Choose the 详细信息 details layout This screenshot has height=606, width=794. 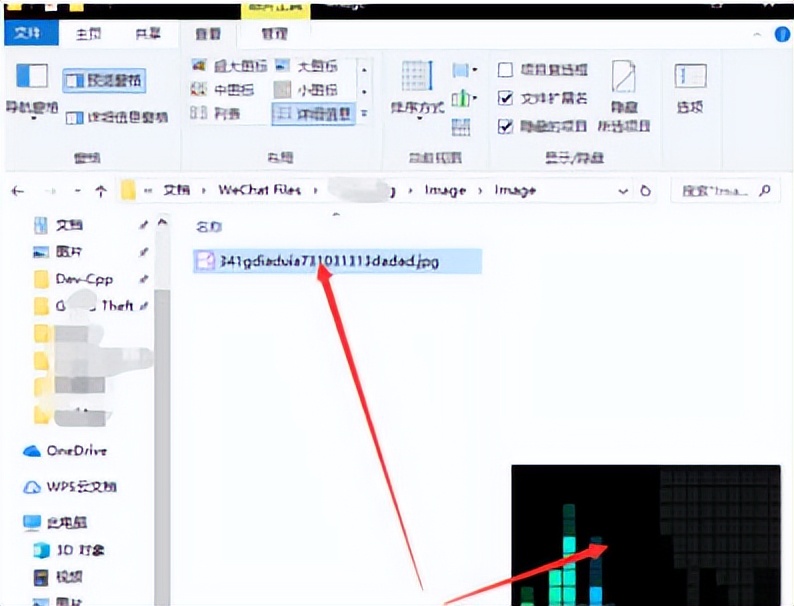click(313, 113)
